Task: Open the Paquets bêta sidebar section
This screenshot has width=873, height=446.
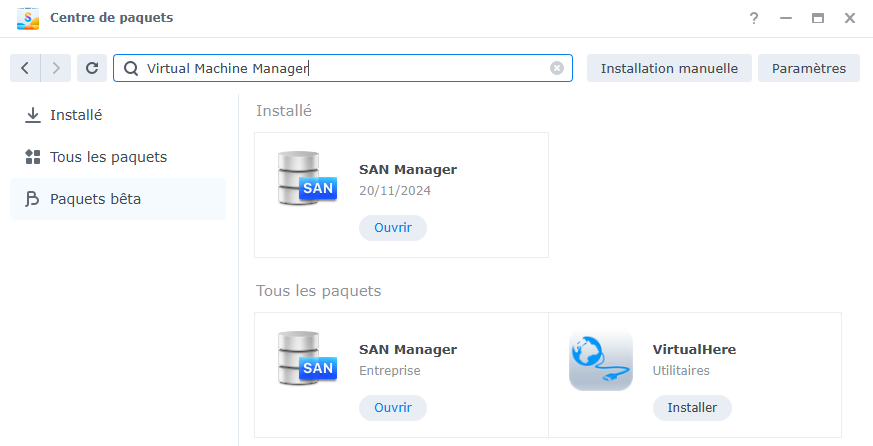Action: point(95,199)
